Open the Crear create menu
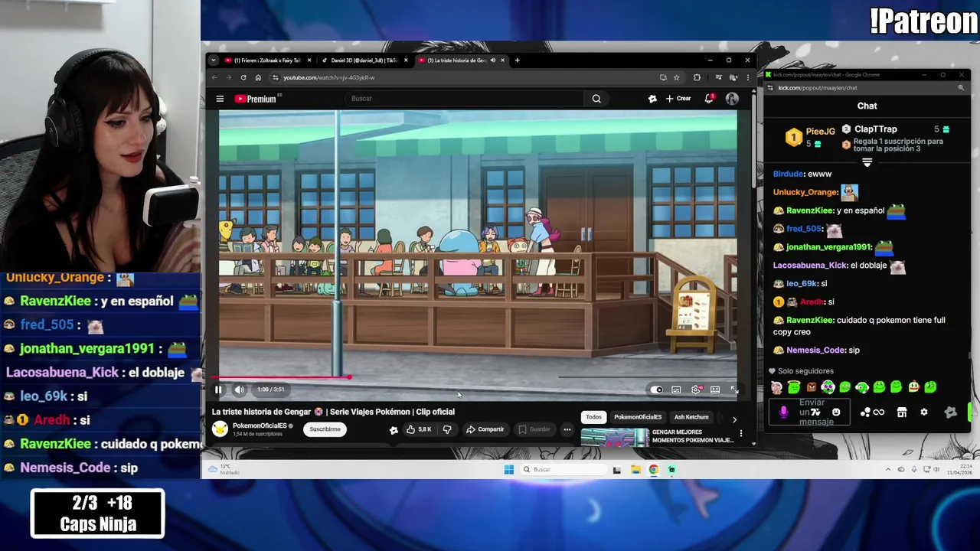 coord(678,99)
